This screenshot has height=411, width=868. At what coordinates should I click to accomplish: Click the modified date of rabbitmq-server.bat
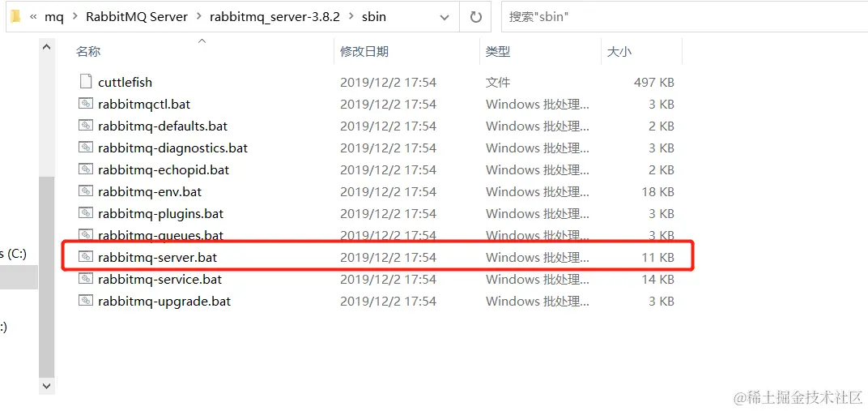(x=388, y=257)
